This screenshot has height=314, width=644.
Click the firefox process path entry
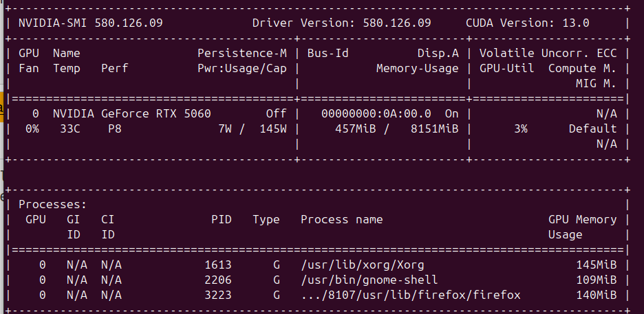click(410, 295)
